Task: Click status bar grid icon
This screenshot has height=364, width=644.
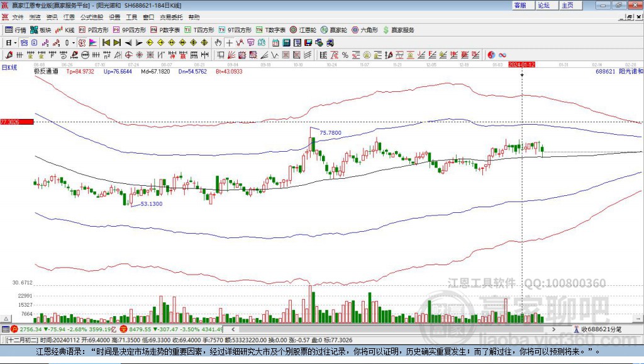Action: tap(5, 329)
